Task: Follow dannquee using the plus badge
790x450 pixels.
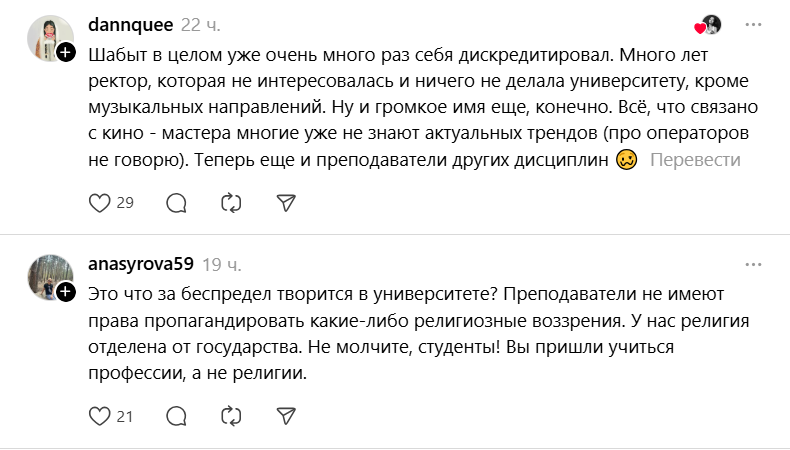Action: [65, 53]
